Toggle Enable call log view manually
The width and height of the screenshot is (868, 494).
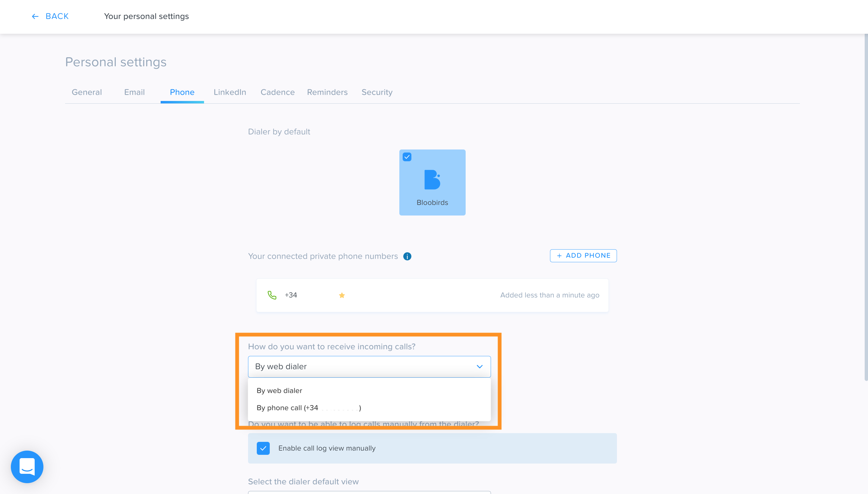tap(263, 448)
